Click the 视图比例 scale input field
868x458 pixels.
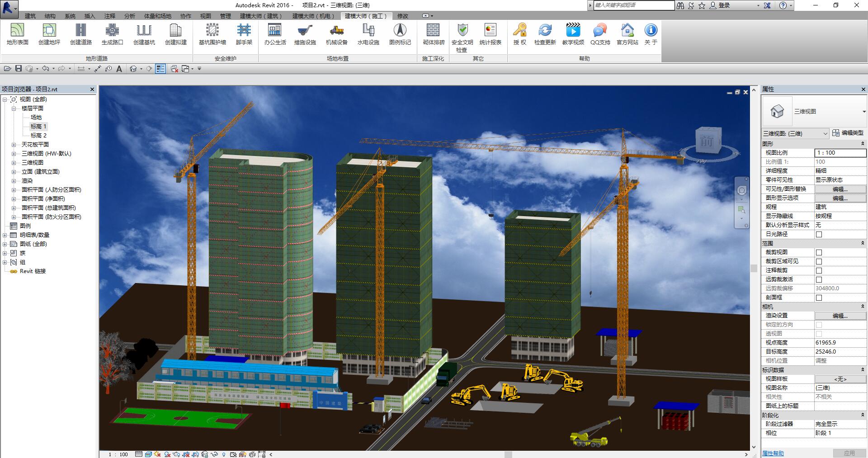pos(840,153)
